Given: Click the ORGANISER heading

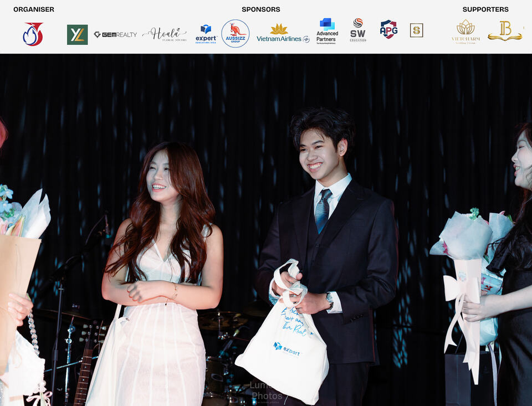Looking at the screenshot, I should pyautogui.click(x=34, y=9).
